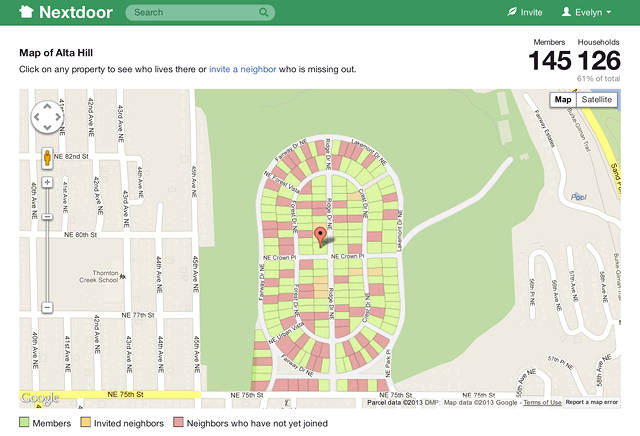Viewport: 640px width, 436px height.
Task: Click the Nextdoor wordmark text
Action: [x=76, y=12]
